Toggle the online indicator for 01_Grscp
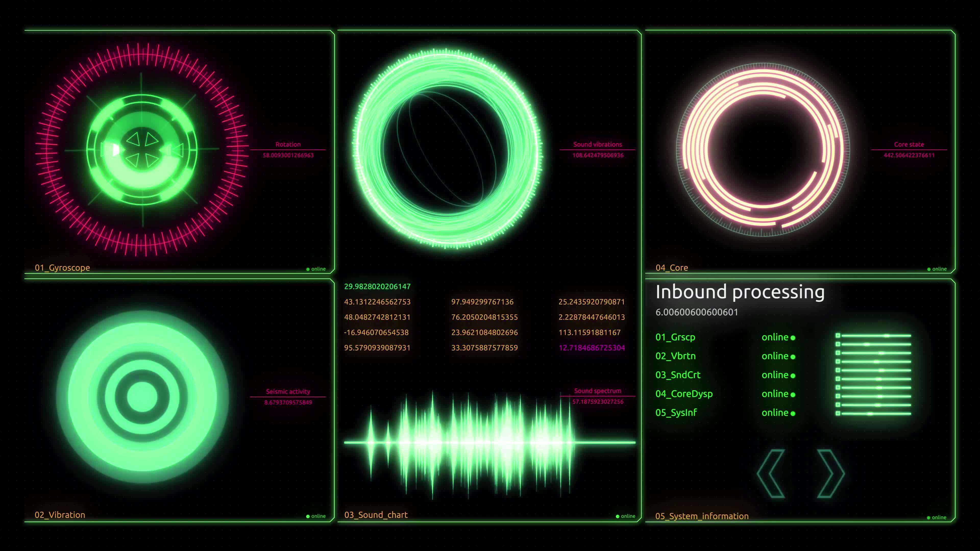980x551 pixels. (793, 338)
